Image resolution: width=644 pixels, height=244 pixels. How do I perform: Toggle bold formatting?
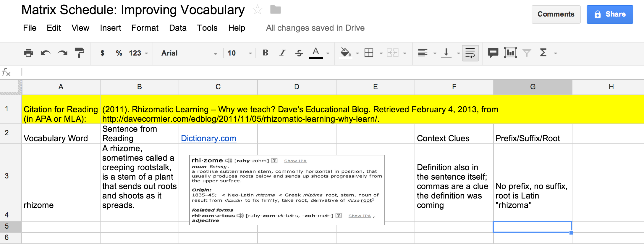(x=266, y=53)
